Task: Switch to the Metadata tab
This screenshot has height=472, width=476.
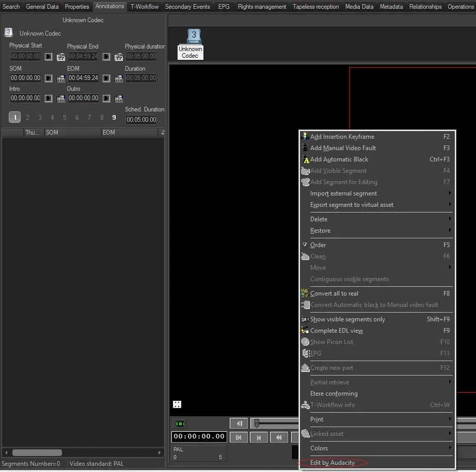Action: coord(391,7)
